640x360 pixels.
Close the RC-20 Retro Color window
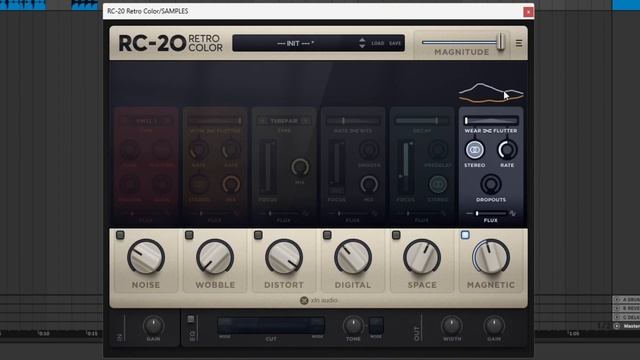pyautogui.click(x=528, y=12)
